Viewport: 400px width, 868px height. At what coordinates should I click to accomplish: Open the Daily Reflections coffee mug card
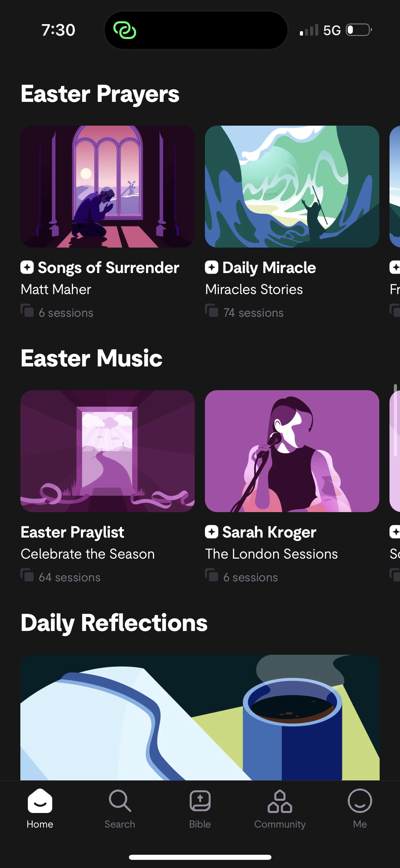click(x=200, y=717)
